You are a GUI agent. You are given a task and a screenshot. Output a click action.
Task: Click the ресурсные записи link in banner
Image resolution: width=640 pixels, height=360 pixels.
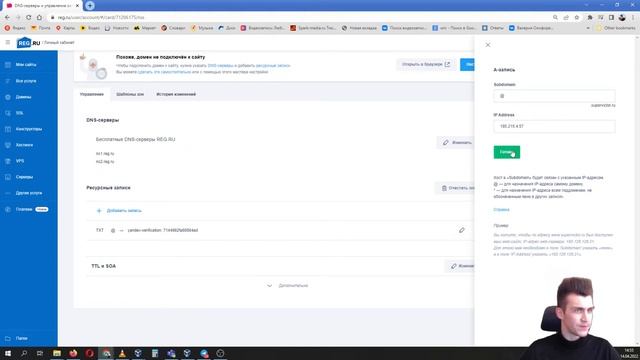click(x=273, y=66)
